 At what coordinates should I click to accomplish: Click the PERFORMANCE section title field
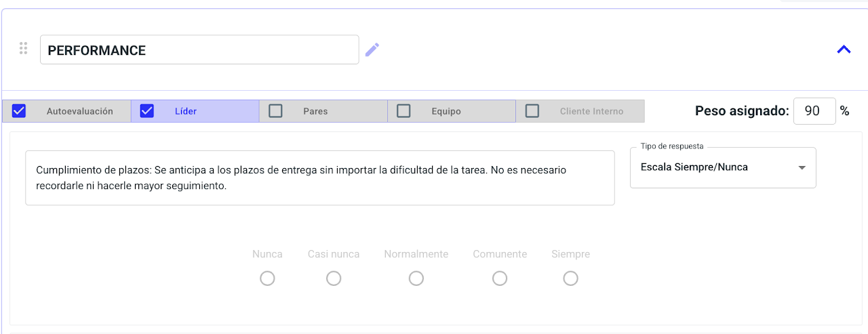click(x=199, y=50)
